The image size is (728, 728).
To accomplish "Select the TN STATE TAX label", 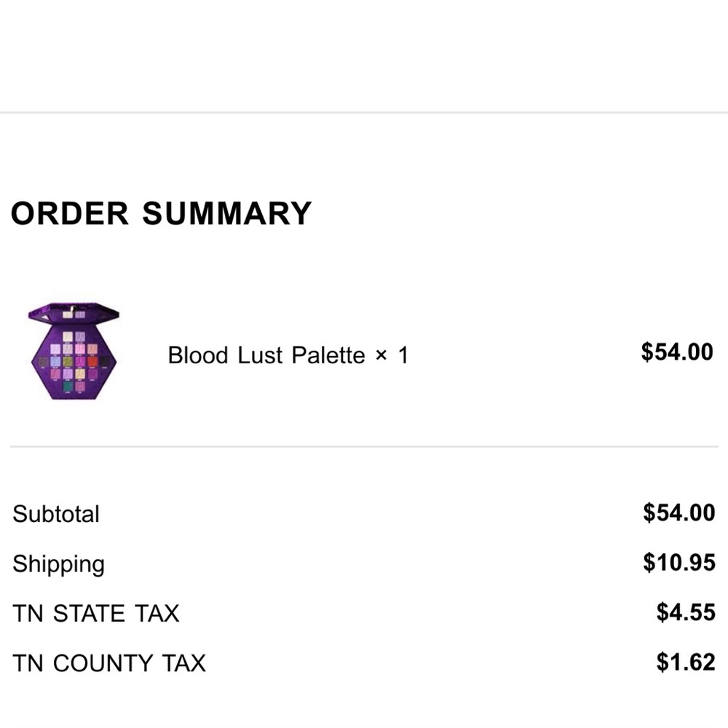I will [95, 614].
